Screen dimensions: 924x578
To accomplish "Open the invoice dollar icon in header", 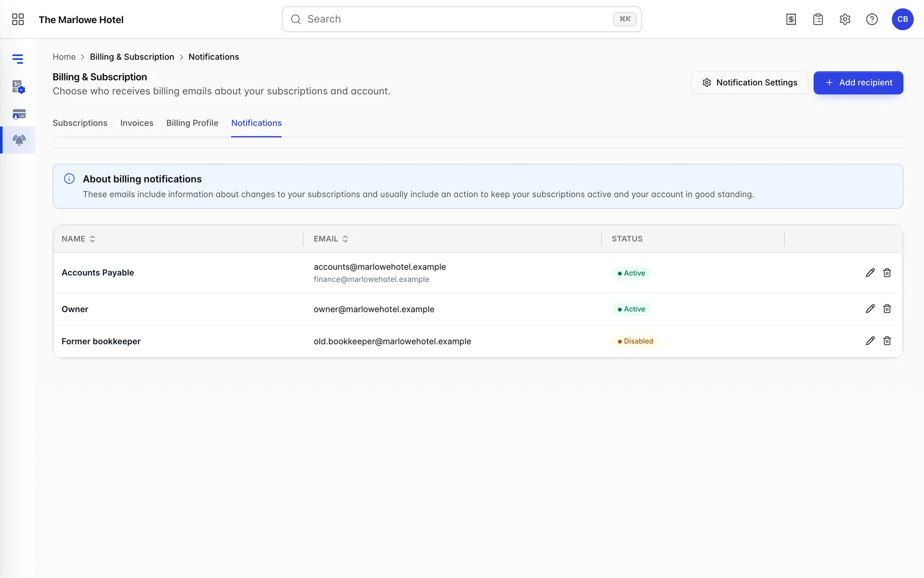I will [791, 19].
